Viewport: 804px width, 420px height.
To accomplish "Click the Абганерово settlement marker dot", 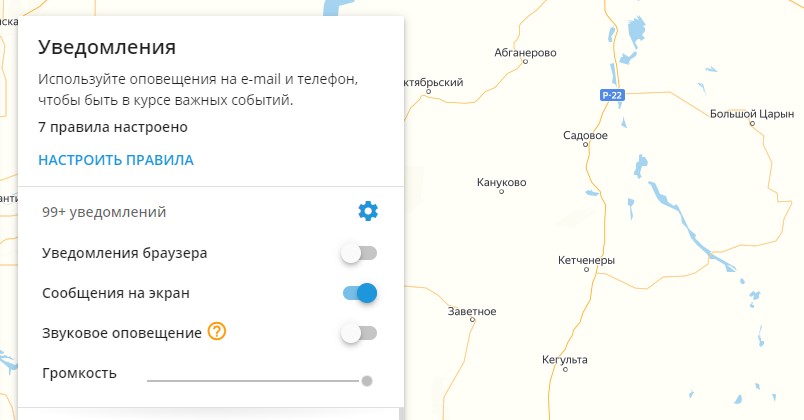I will pos(525,62).
